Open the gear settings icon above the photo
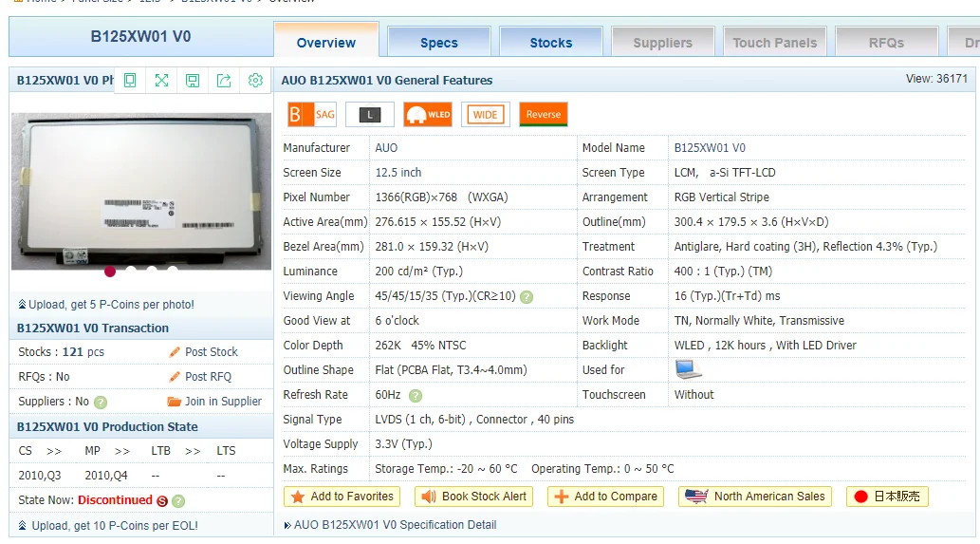The image size is (980, 544). [x=255, y=80]
